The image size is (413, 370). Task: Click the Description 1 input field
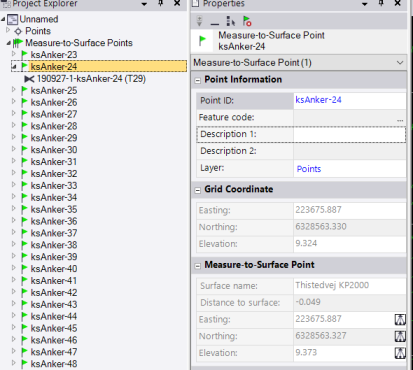[x=349, y=134]
